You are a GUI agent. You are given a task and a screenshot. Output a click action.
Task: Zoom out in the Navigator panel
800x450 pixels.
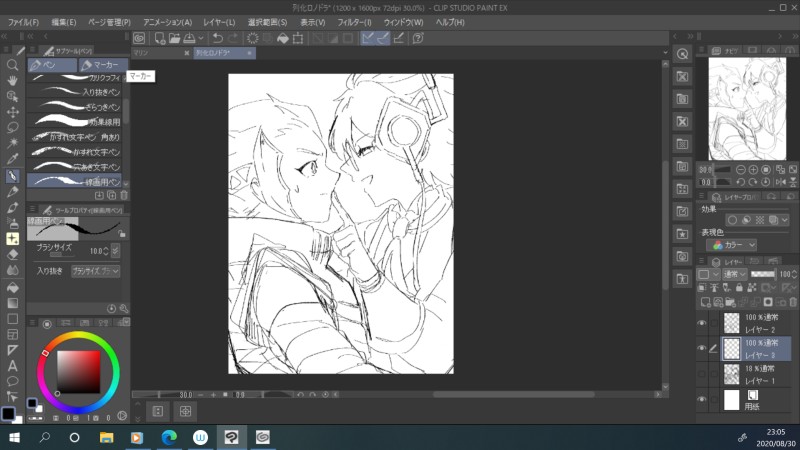[x=741, y=170]
